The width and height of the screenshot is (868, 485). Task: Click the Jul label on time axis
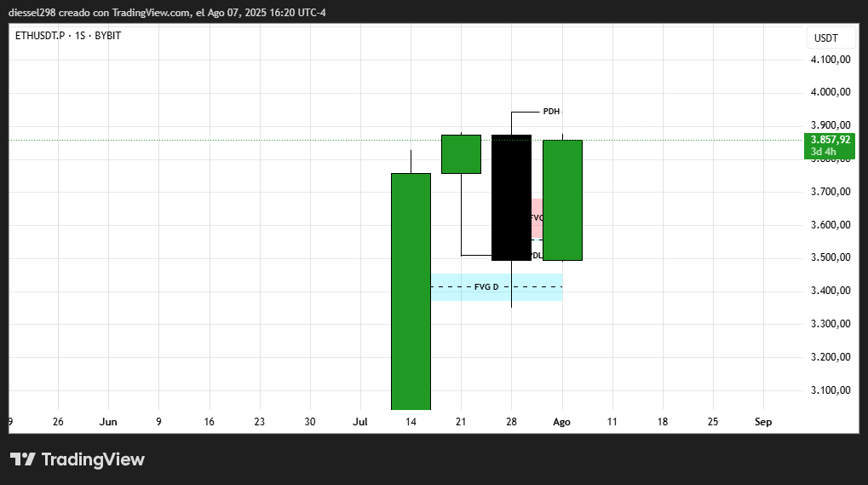pos(359,422)
